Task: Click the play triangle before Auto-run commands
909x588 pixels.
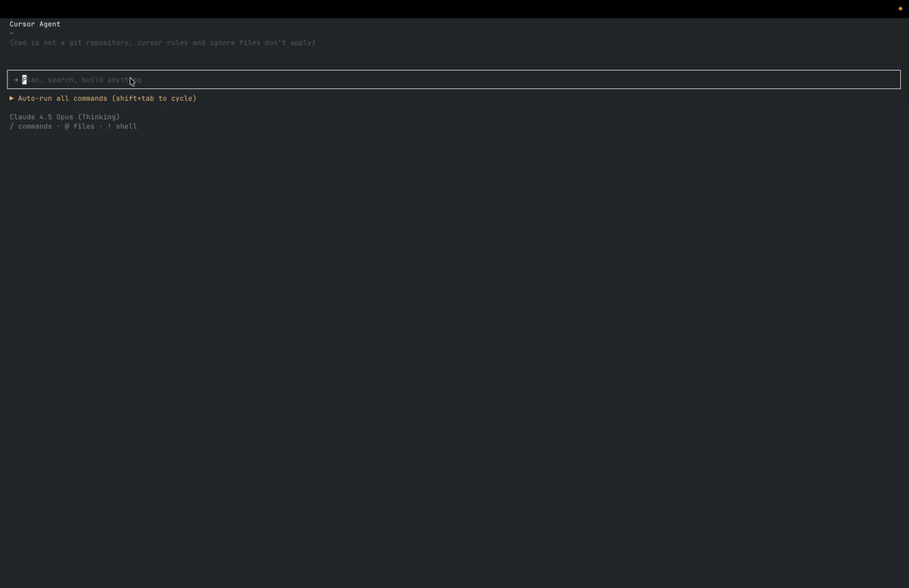Action: 11,98
